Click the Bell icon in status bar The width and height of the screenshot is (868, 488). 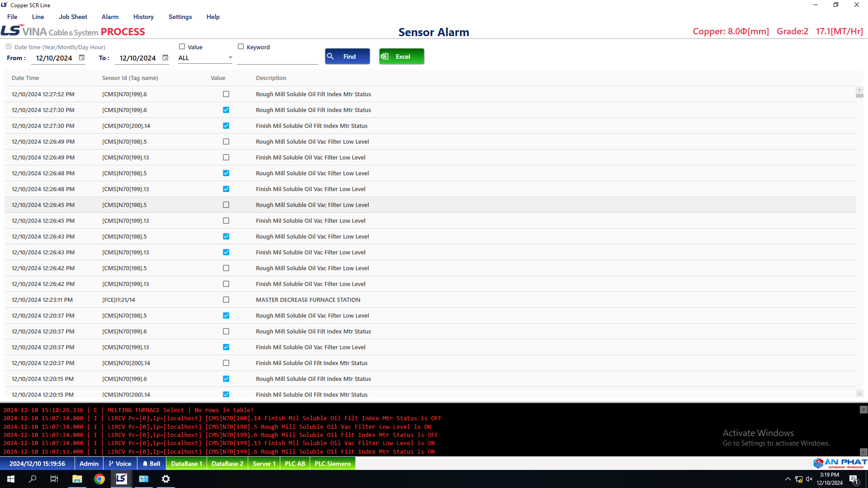151,464
